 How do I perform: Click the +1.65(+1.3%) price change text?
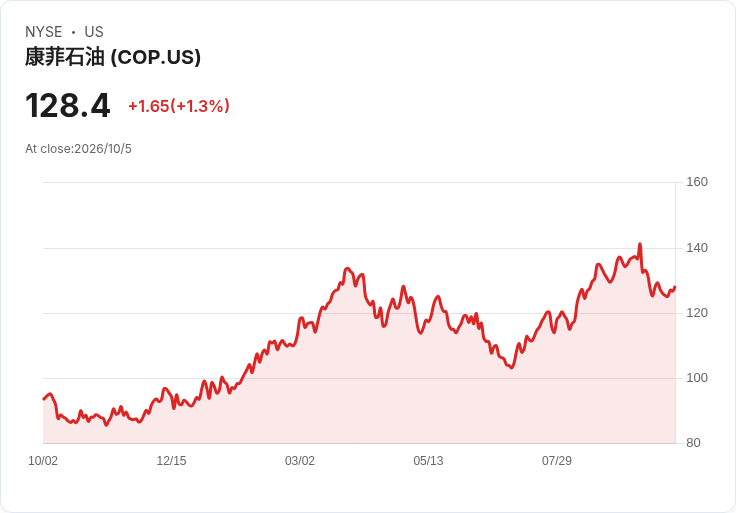coord(179,106)
